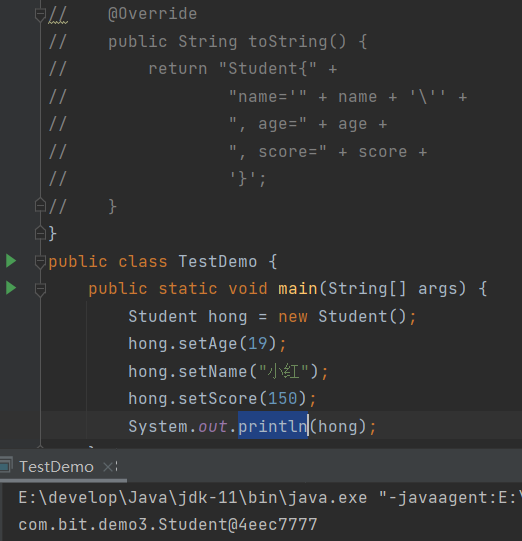Close the TestDemo run tab
This screenshot has width=522, height=541.
108,467
